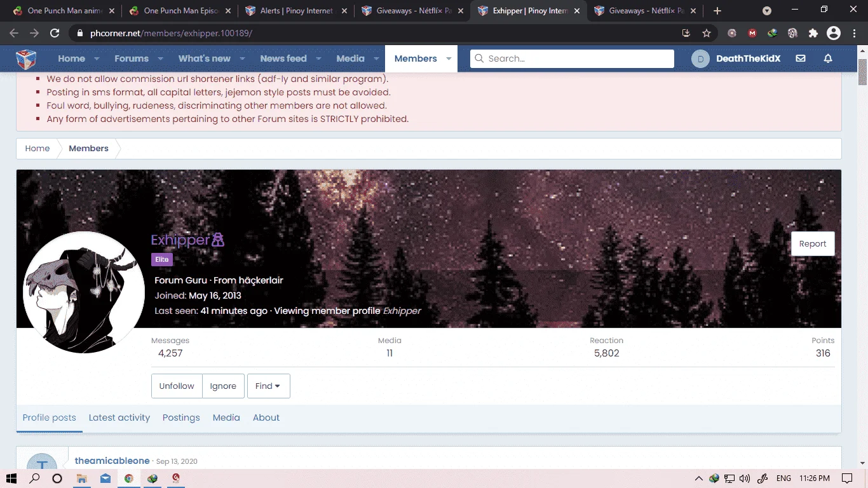
Task: Expand the Media menu arrow
Action: point(377,58)
